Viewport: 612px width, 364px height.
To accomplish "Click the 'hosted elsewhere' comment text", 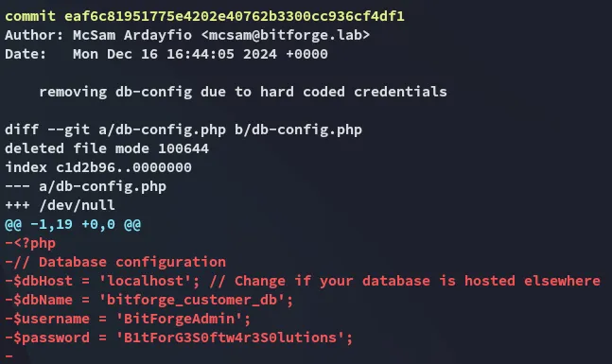I will (x=532, y=281).
